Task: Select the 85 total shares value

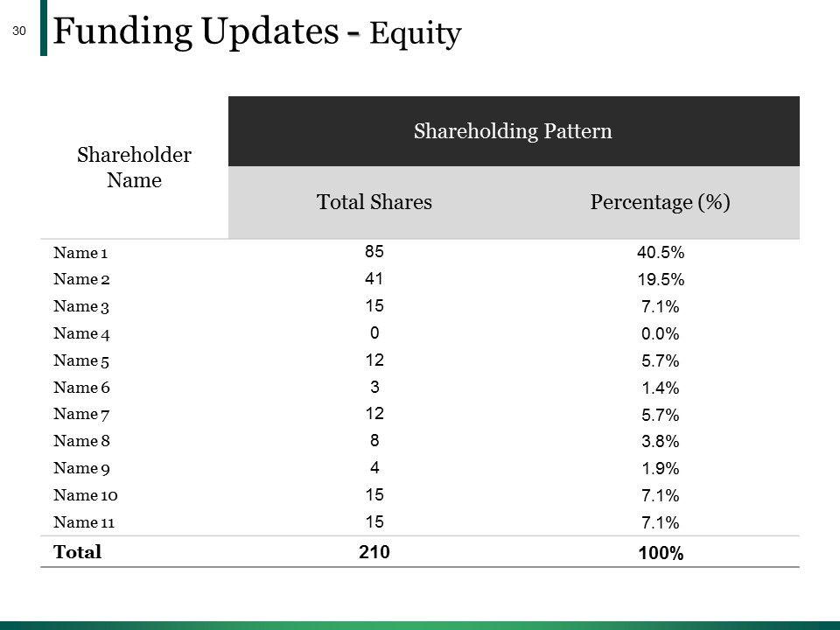Action: click(374, 253)
